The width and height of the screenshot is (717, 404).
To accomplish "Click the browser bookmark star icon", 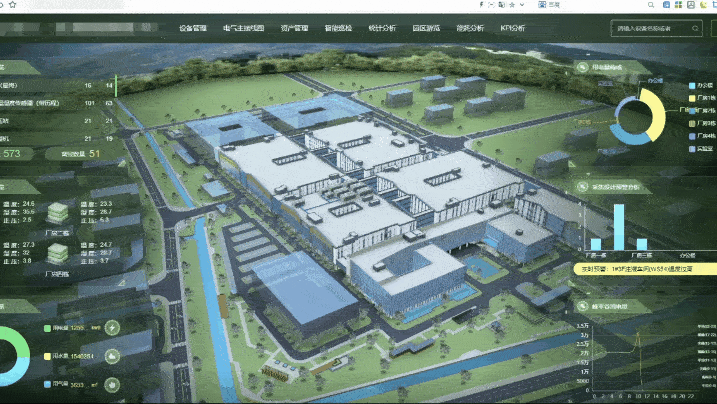I will [x=12, y=5].
